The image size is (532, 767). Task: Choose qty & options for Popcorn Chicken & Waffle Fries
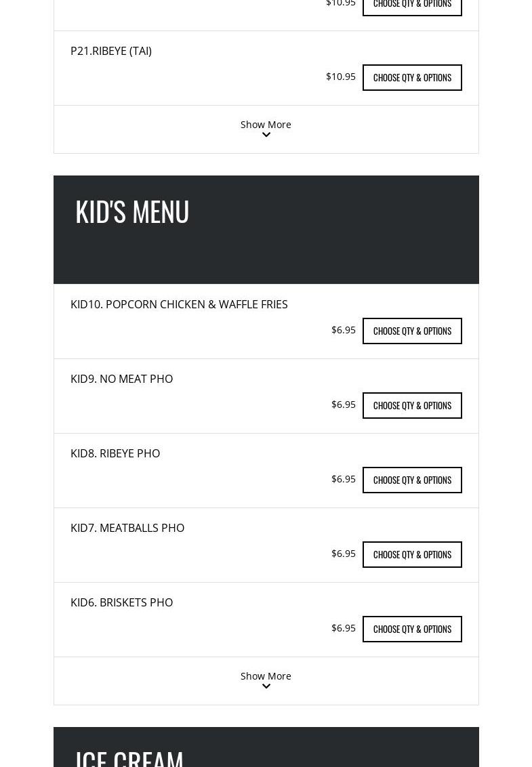(412, 331)
